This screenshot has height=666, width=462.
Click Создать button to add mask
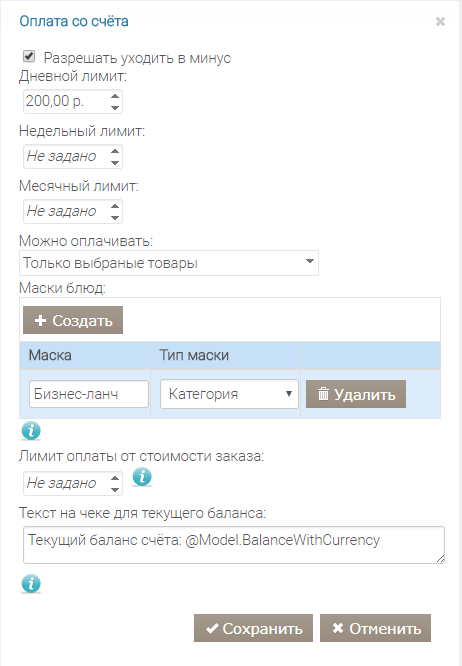tap(73, 320)
